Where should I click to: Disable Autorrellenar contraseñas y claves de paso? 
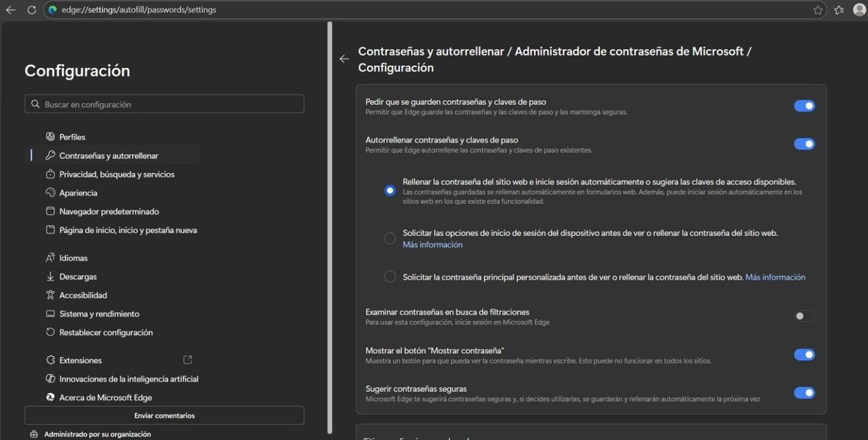(804, 144)
